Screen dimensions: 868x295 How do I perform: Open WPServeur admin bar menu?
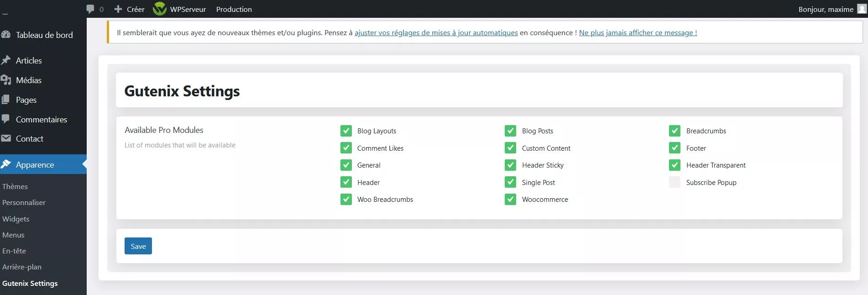(188, 9)
